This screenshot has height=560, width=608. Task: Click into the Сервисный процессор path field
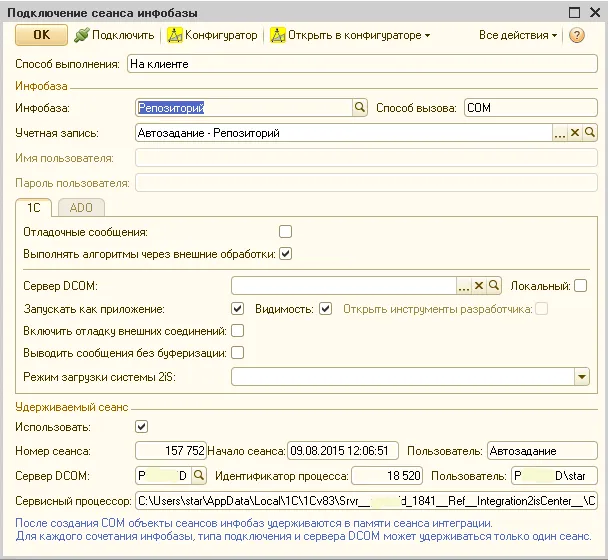366,501
